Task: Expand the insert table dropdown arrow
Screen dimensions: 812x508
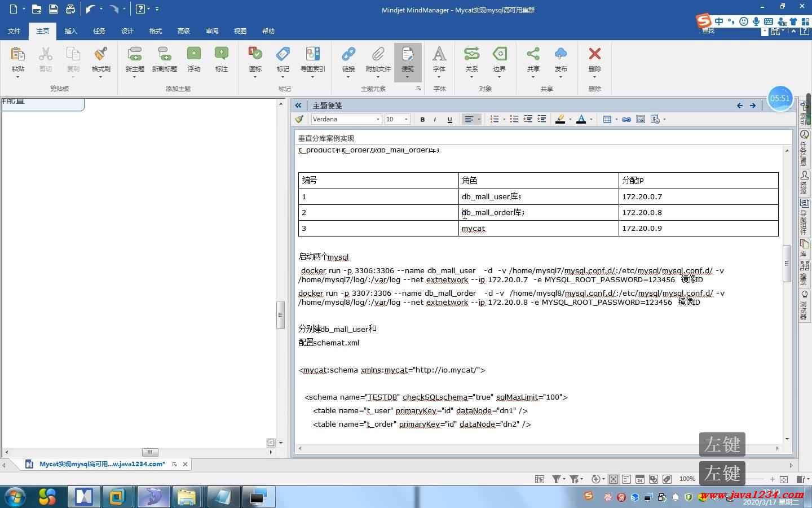Action: pyautogui.click(x=616, y=119)
